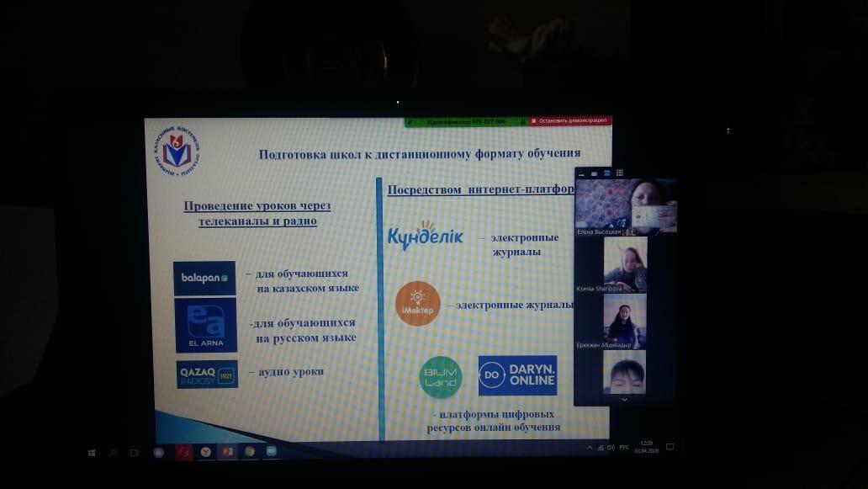Click heading "Проведение уроков через телеканалы и радио"

pyautogui.click(x=257, y=213)
